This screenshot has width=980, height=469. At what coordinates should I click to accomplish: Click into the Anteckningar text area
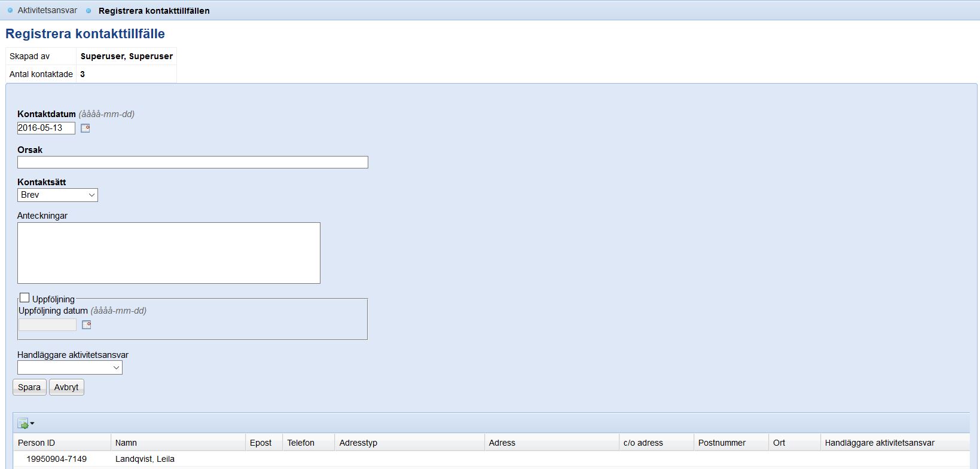tap(169, 253)
